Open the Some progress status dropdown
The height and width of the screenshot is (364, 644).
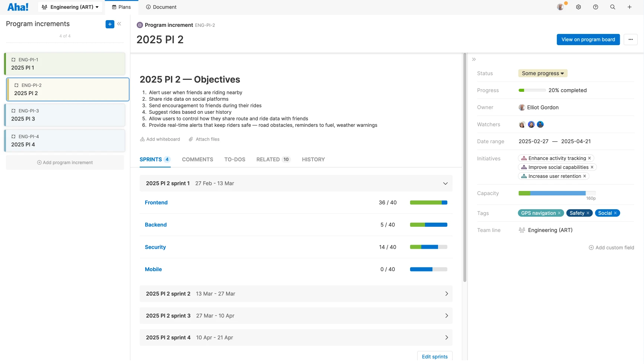pyautogui.click(x=542, y=73)
